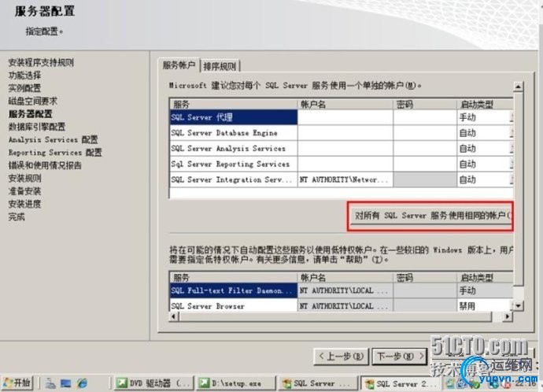This screenshot has height=392, width=543.
Task: Click Reporting Services 配置 step in sidebar
Action: [x=55, y=153]
